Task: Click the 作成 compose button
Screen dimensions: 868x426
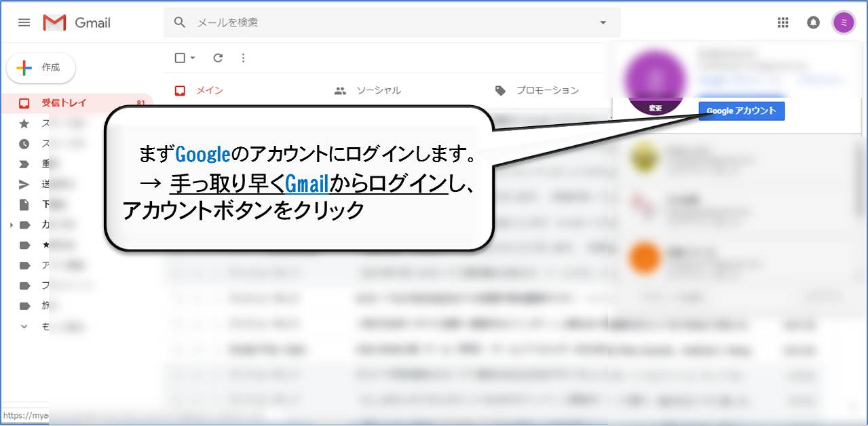Action: 41,68
